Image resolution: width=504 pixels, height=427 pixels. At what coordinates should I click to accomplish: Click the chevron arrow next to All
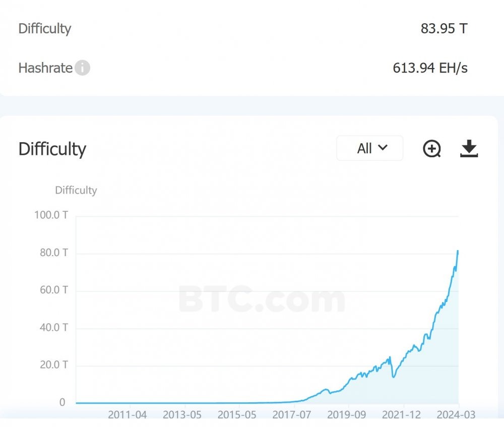(383, 148)
